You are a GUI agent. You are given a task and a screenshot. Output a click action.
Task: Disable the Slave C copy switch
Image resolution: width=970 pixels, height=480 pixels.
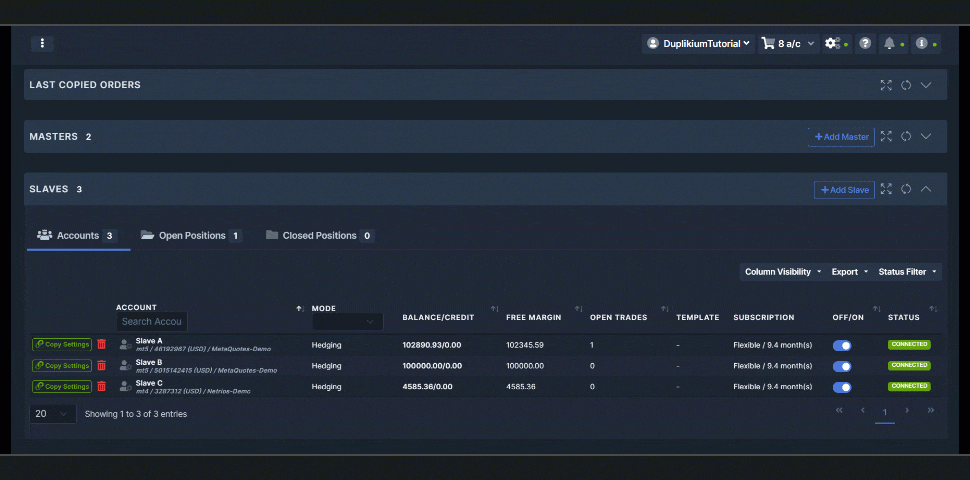coord(842,387)
